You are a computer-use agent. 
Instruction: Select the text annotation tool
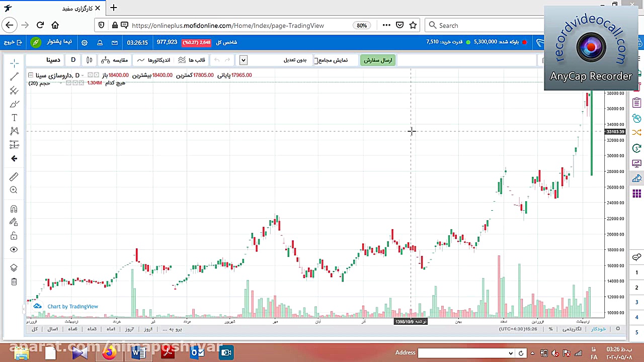[x=14, y=118]
